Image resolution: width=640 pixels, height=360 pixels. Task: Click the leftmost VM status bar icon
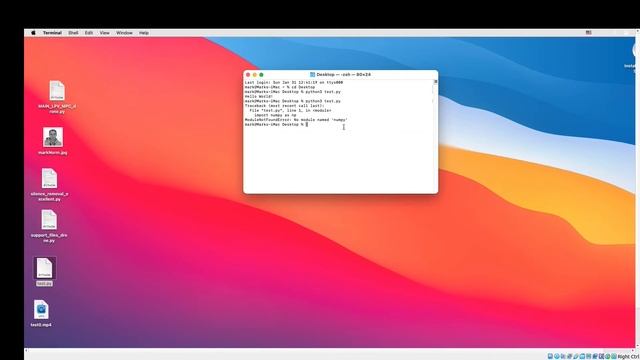tap(550, 356)
